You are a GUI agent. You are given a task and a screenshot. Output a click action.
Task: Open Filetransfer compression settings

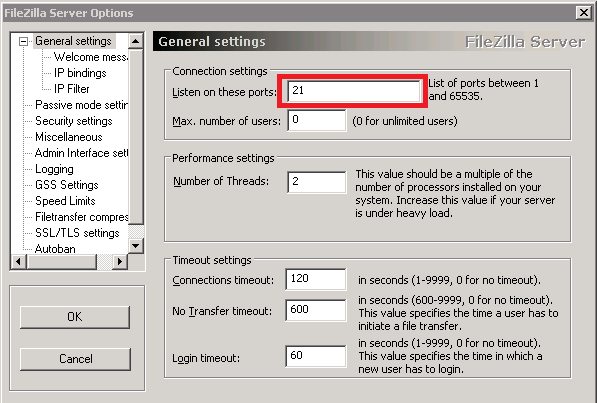point(81,217)
